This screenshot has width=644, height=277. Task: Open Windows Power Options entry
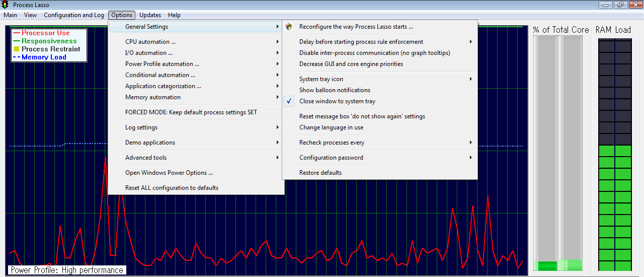pos(196,173)
